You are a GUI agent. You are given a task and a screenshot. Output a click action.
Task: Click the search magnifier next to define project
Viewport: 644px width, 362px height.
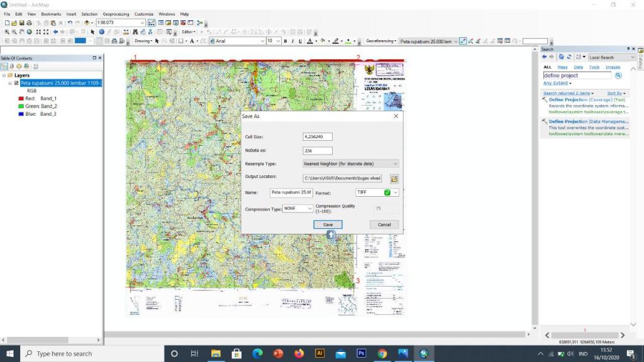(618, 75)
